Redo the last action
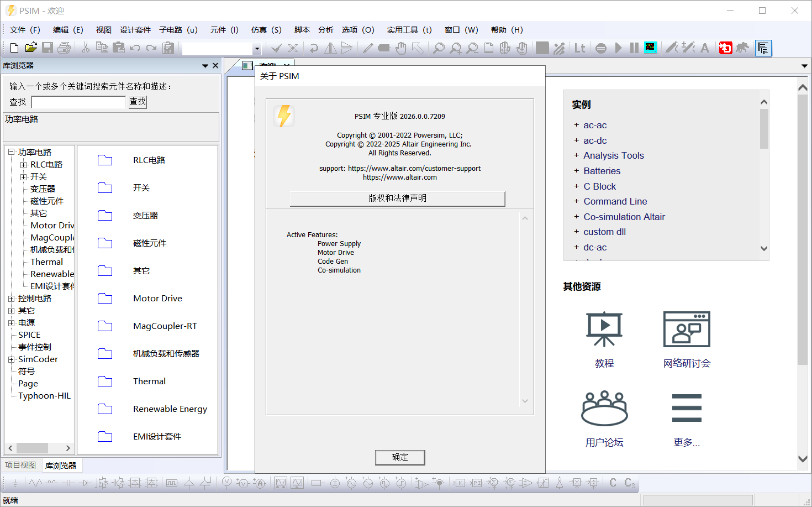Image resolution: width=812 pixels, height=507 pixels. click(151, 48)
